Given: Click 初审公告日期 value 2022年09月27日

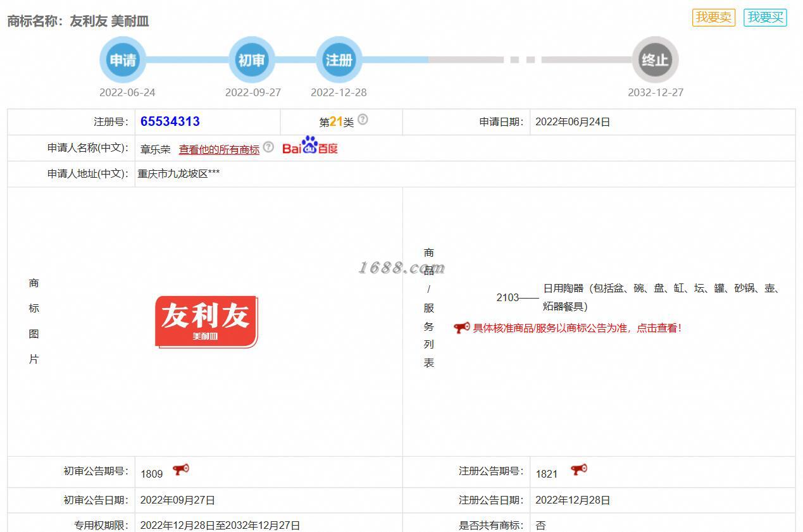Looking at the screenshot, I should (178, 500).
